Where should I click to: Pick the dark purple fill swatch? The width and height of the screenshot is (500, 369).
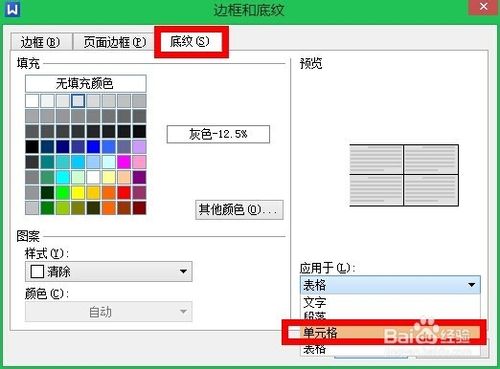[x=139, y=177]
